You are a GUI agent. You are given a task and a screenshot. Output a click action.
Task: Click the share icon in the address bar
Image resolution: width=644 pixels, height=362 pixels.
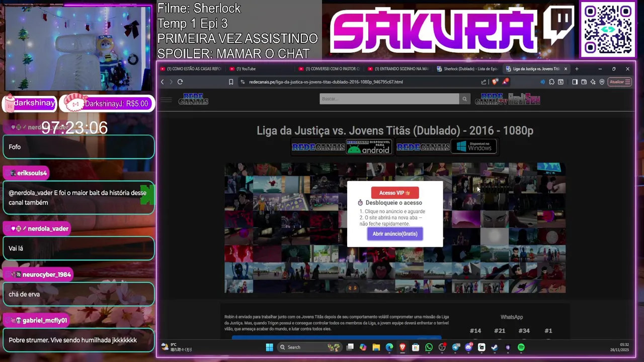coord(484,82)
